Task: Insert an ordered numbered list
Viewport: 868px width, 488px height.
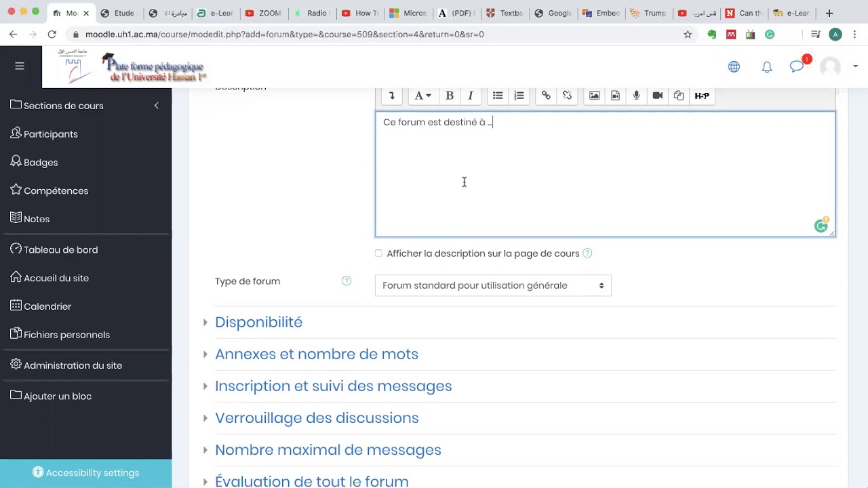Action: coord(519,96)
